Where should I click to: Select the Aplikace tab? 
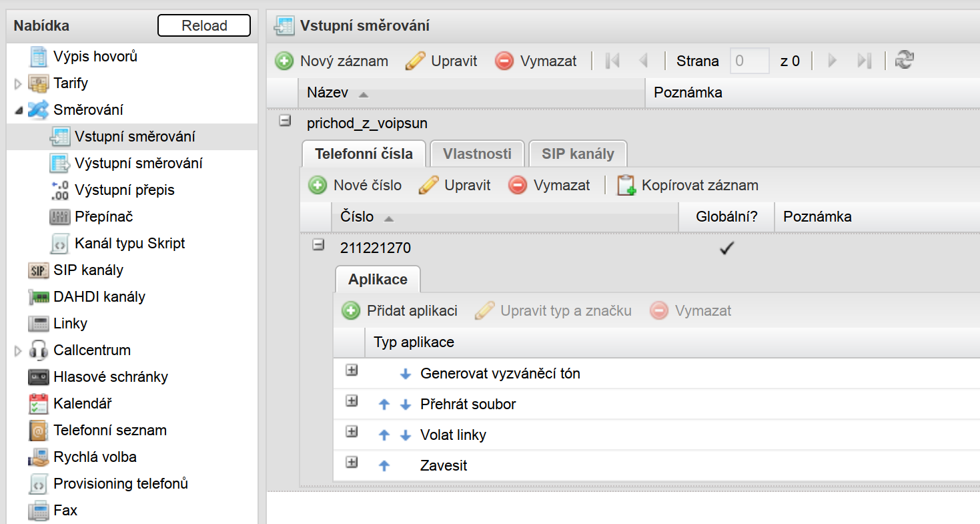coord(378,279)
